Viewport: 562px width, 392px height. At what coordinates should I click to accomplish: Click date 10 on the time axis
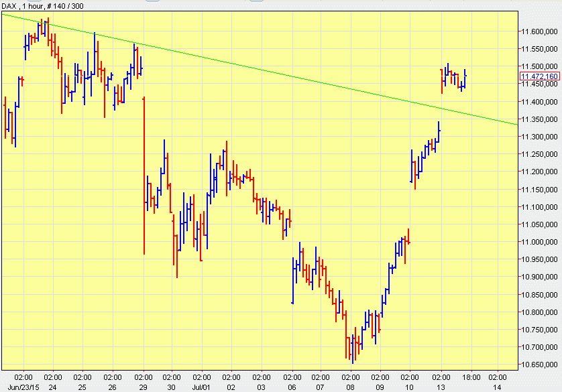coord(409,387)
